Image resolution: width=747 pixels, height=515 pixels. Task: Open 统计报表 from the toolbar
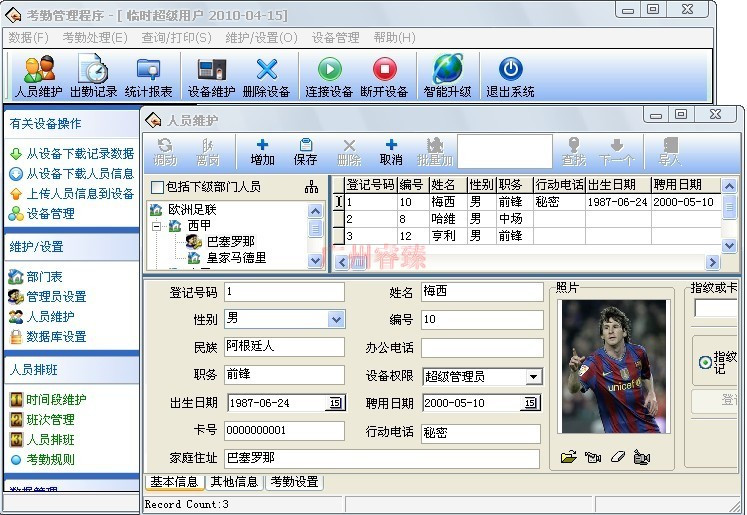click(148, 76)
